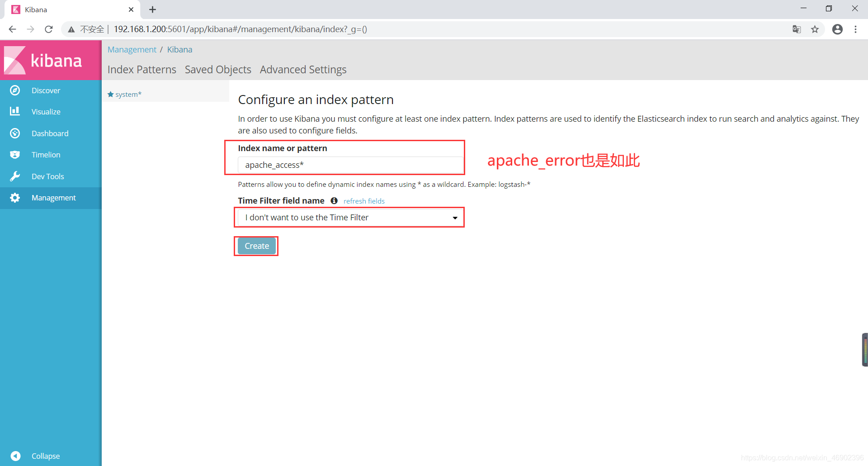Click the Kibana logo

coord(43,60)
